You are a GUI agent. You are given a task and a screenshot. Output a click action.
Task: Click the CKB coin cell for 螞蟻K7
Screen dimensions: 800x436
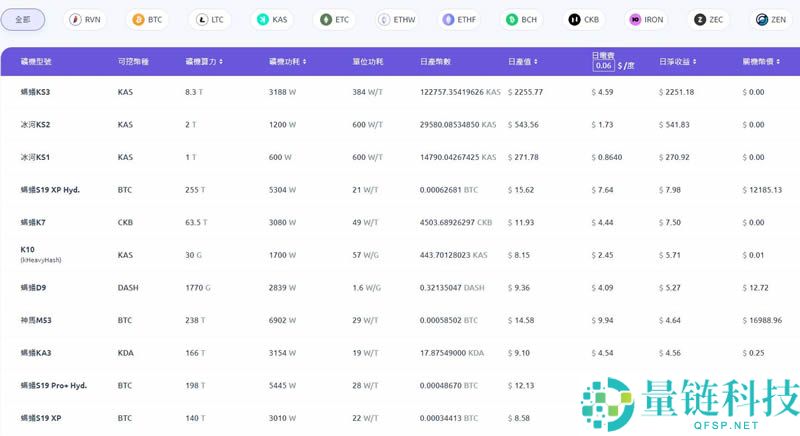(x=125, y=223)
